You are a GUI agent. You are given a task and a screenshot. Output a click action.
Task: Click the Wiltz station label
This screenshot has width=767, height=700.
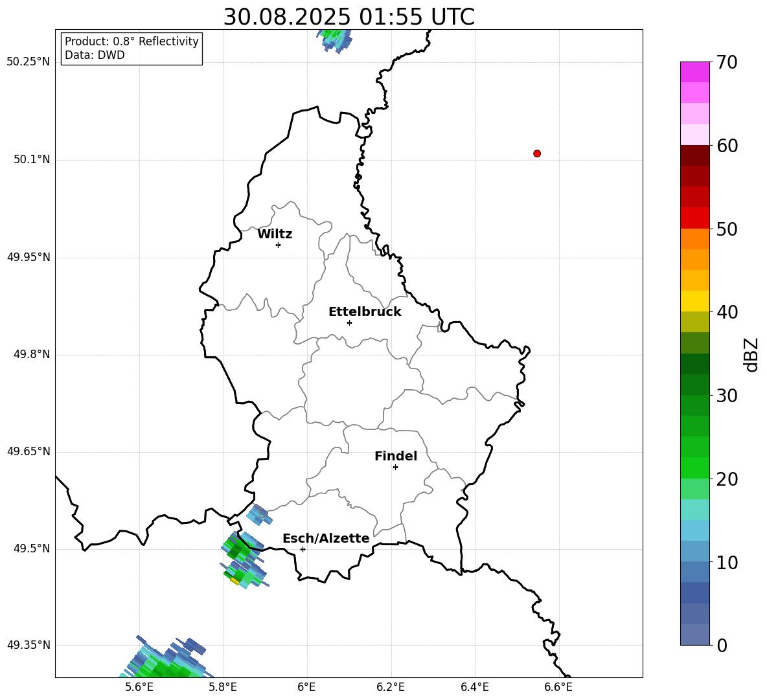click(275, 234)
